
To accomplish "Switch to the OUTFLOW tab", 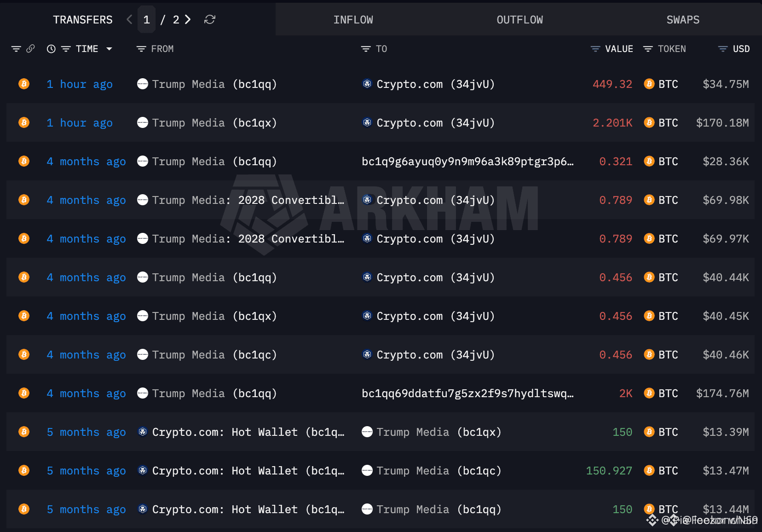I will click(x=520, y=20).
